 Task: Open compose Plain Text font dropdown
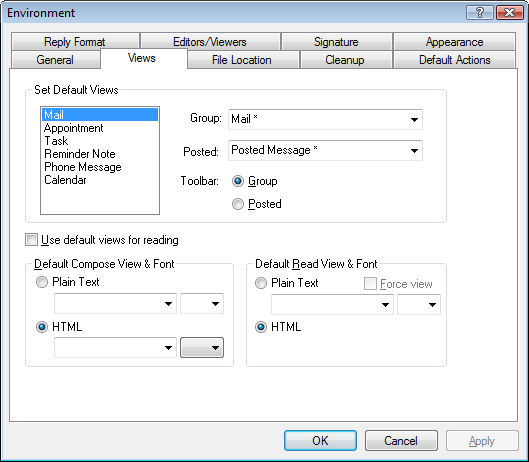click(x=115, y=304)
